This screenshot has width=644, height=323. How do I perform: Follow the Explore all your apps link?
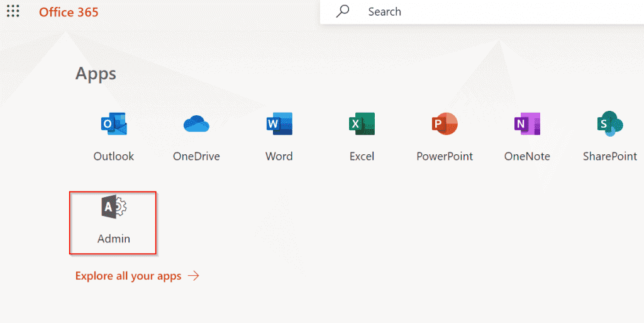click(x=128, y=276)
